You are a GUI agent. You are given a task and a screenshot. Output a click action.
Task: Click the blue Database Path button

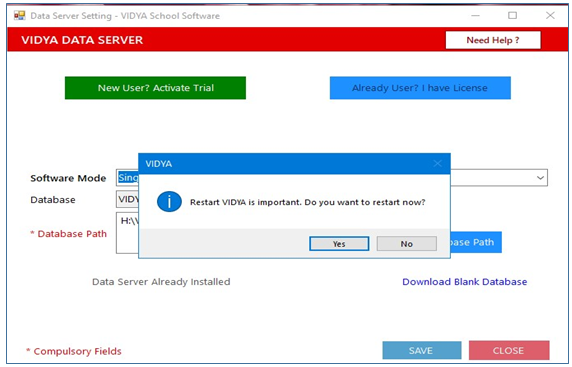476,242
